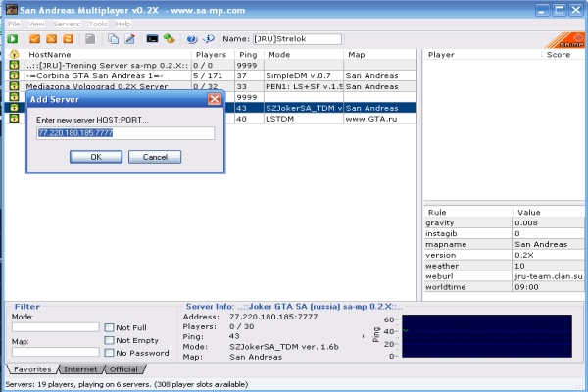Click lock icon of JRU Trening Server row
Image resolution: width=588 pixels, height=392 pixels.
tap(15, 65)
